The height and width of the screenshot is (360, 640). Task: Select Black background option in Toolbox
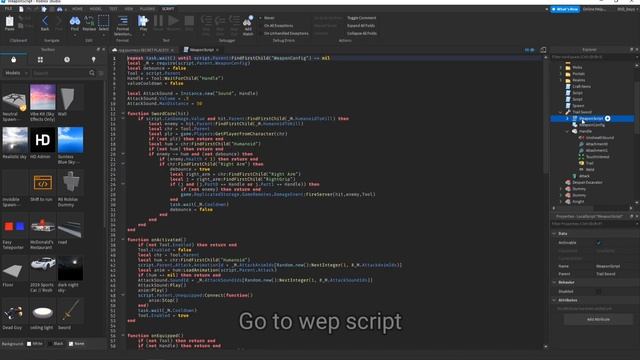click(x=56, y=344)
